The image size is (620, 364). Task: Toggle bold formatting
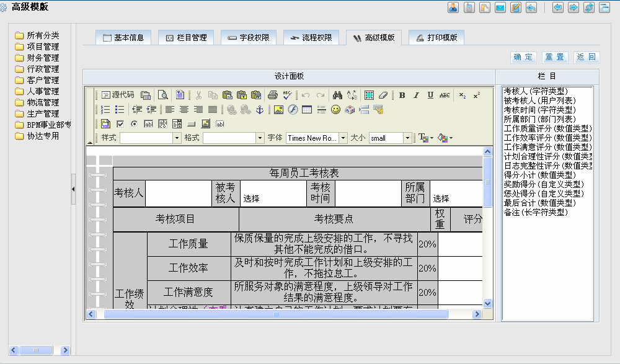(402, 95)
